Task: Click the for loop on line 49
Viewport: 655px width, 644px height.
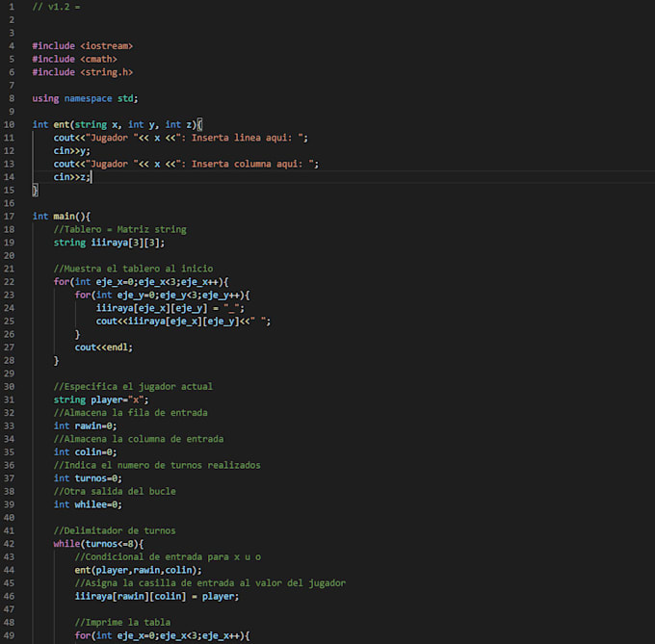Action: click(162, 635)
